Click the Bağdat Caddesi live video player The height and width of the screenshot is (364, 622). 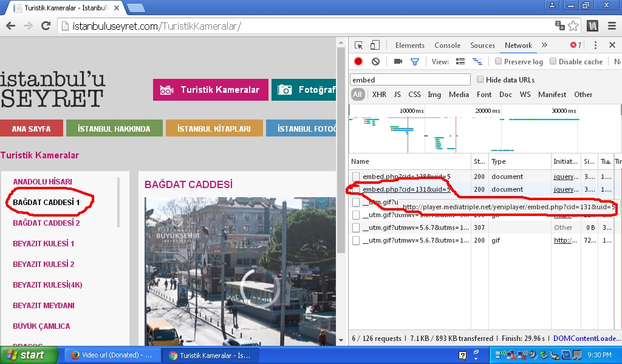(240, 271)
